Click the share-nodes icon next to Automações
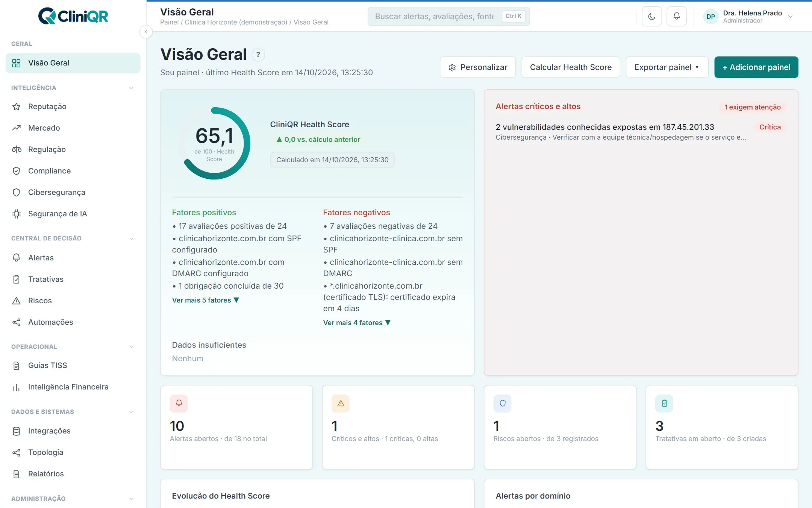This screenshot has width=812, height=508. click(x=16, y=322)
